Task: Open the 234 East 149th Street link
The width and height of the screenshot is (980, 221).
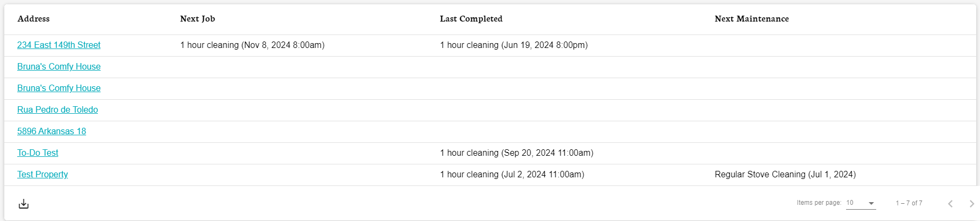Action: (59, 45)
